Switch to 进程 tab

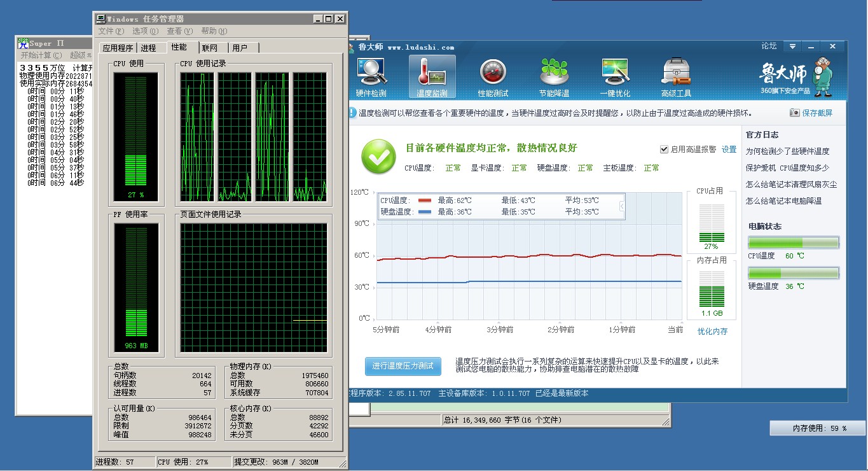(149, 48)
